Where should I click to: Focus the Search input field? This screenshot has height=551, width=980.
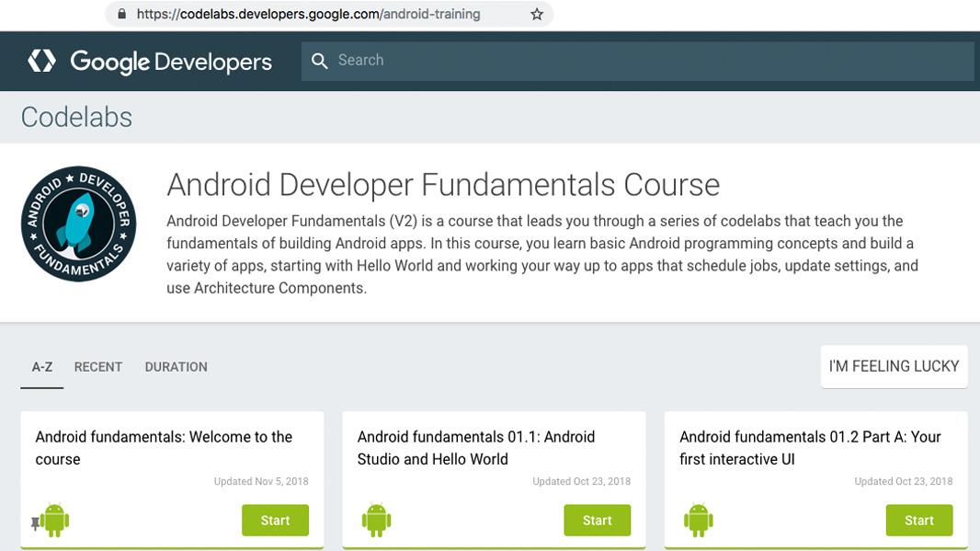(644, 61)
